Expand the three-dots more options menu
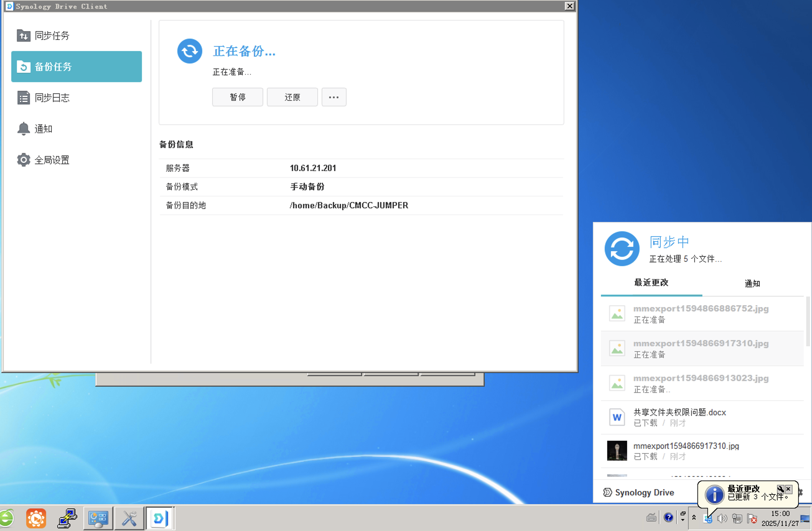This screenshot has width=812, height=531. point(334,97)
